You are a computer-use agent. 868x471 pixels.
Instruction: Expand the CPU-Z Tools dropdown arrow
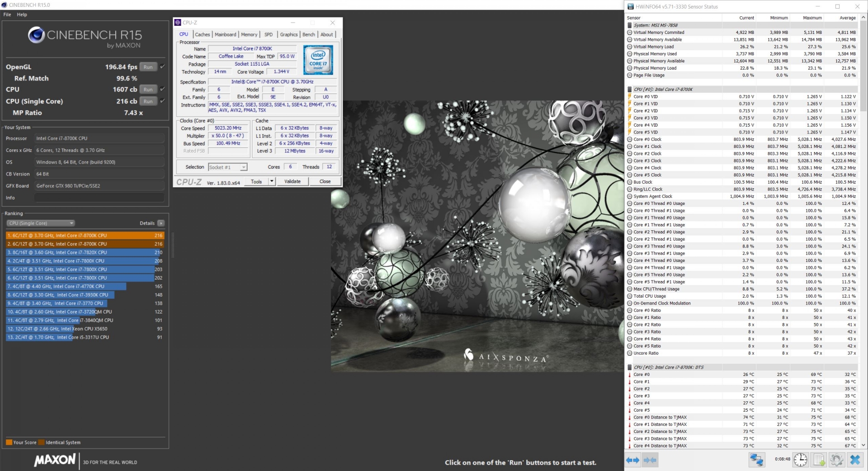click(272, 181)
